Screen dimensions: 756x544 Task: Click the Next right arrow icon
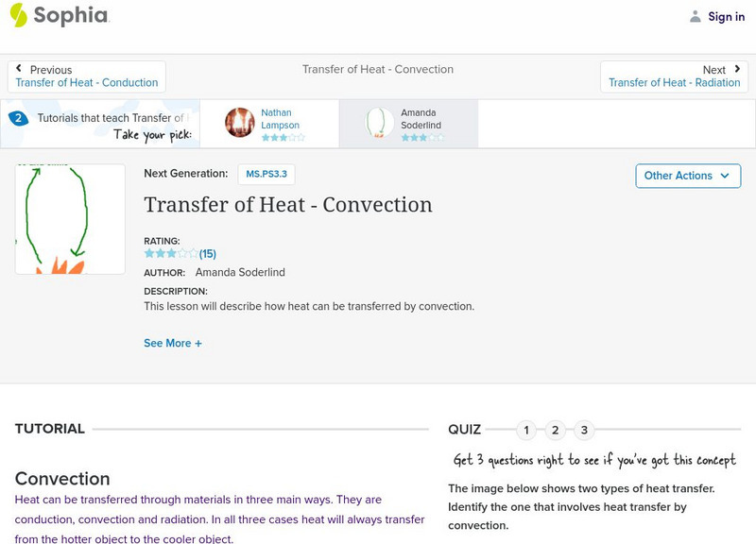point(736,69)
